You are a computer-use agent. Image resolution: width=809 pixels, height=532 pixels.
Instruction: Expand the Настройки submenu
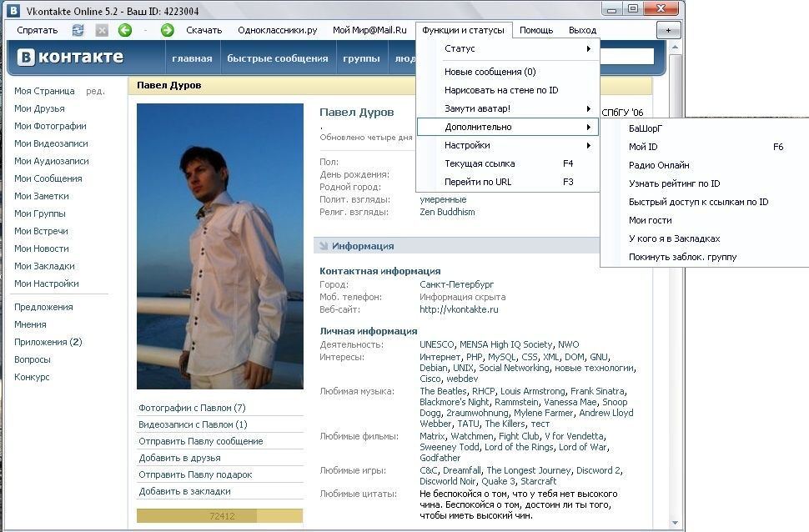pyautogui.click(x=508, y=146)
